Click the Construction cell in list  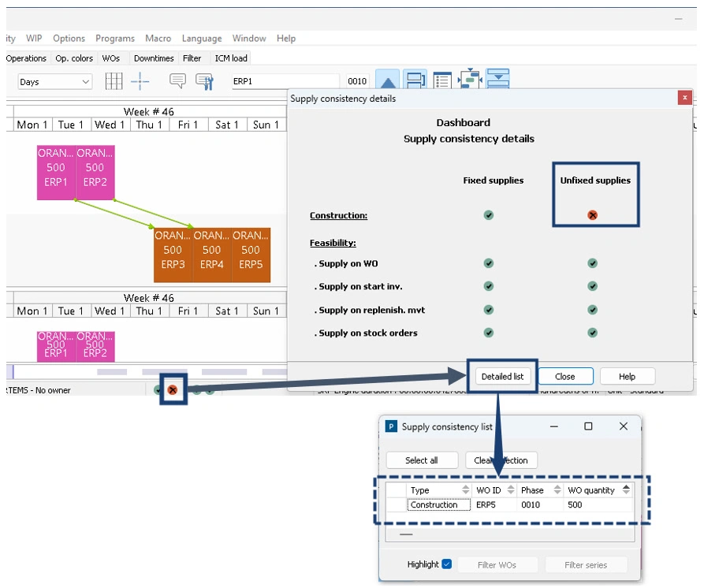click(438, 504)
